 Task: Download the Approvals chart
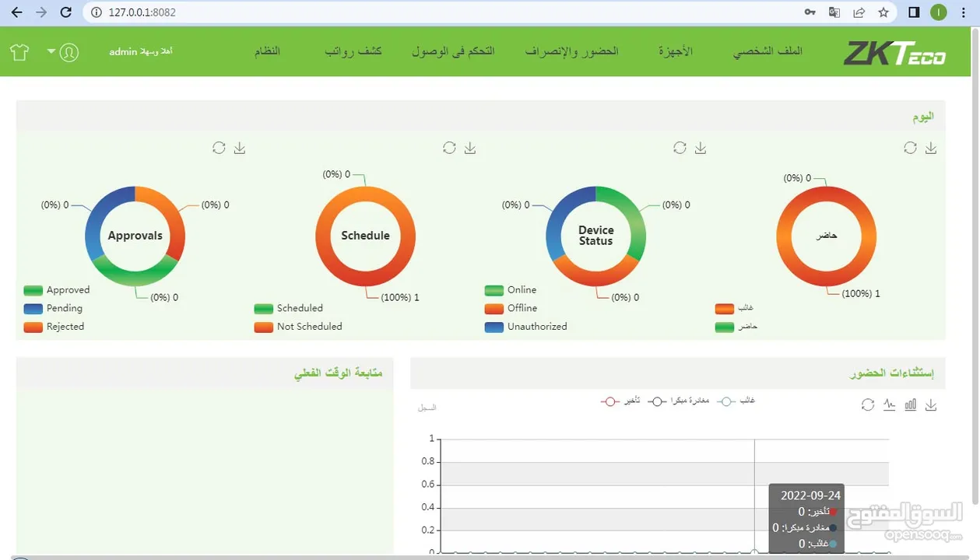(x=240, y=148)
